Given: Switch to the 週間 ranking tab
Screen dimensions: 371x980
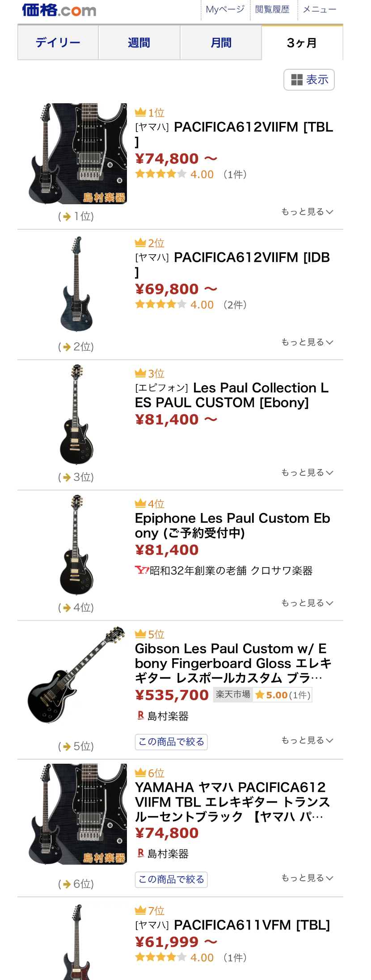Looking at the screenshot, I should (139, 43).
